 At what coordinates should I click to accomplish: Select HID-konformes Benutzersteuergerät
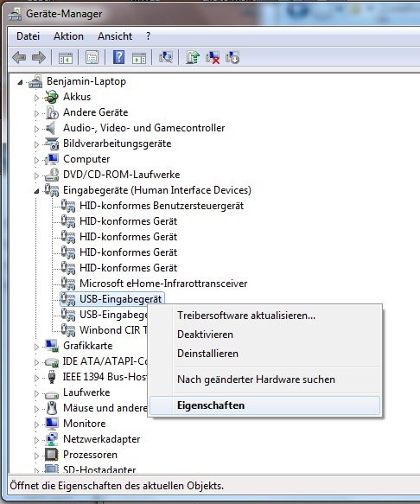[162, 206]
